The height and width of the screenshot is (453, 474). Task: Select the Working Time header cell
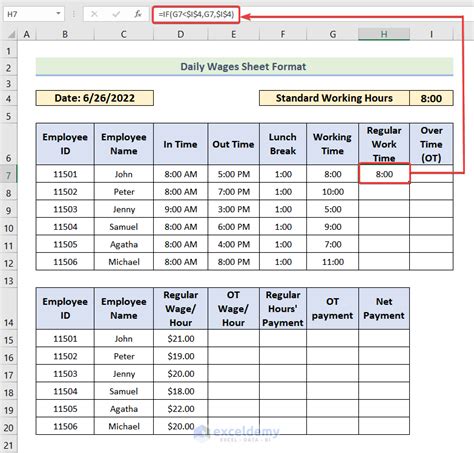point(333,144)
